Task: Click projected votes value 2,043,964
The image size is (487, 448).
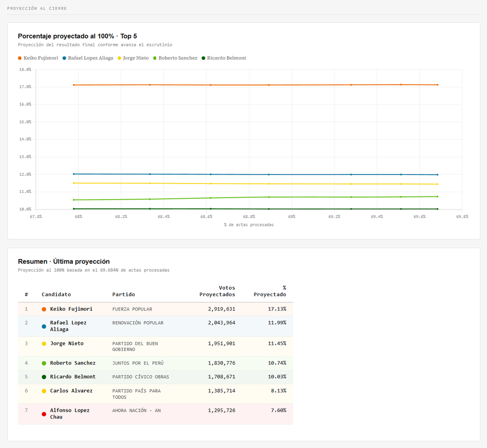Action: 222,323
